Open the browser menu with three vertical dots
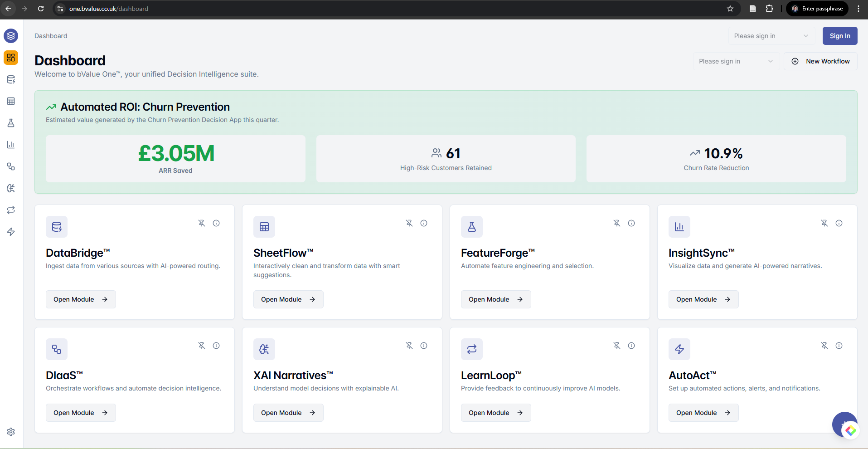This screenshot has height=449, width=868. (858, 9)
